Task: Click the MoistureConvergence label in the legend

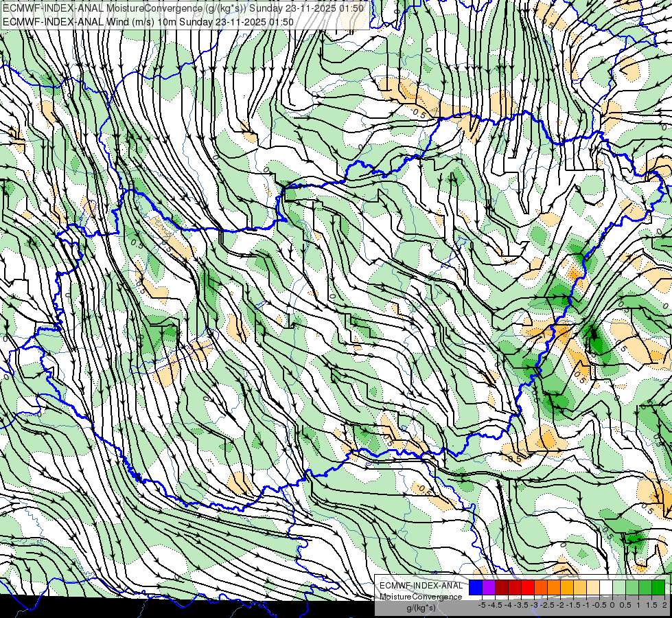Action: (421, 597)
